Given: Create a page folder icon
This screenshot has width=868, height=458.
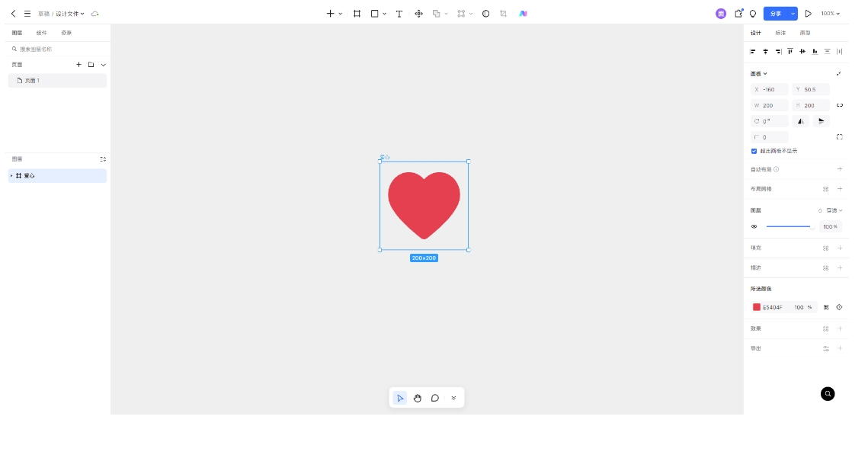Looking at the screenshot, I should [91, 65].
